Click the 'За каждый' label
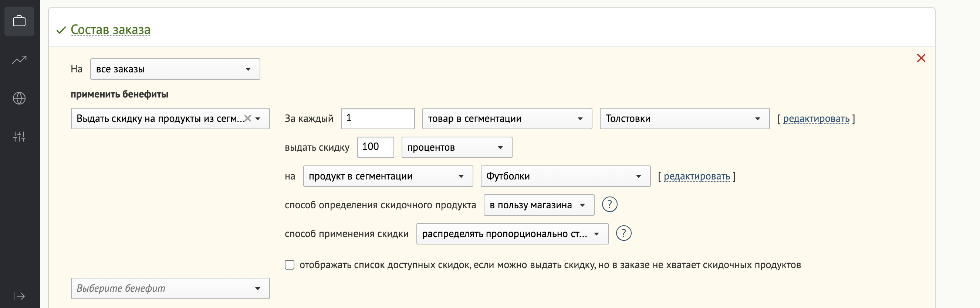Screen dimensions: 980x308 click(x=309, y=119)
